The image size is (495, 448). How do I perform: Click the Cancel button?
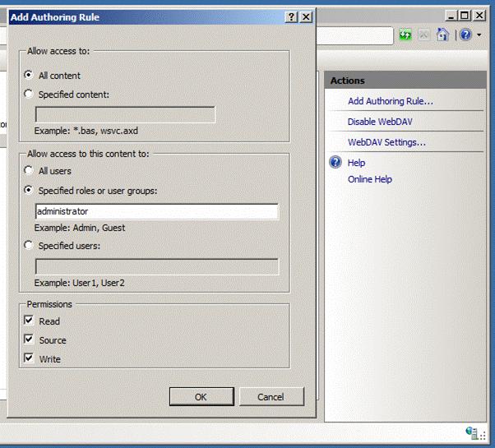tap(271, 396)
